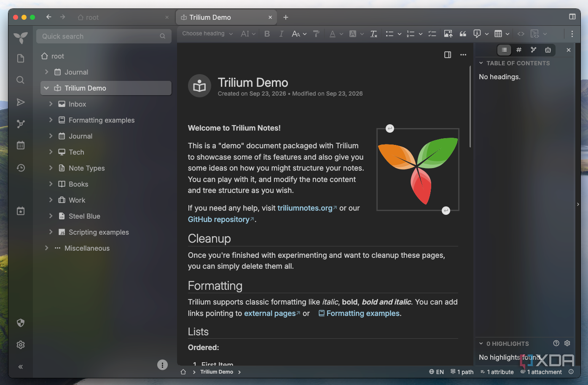Create a new note from launcher bar

click(20, 58)
